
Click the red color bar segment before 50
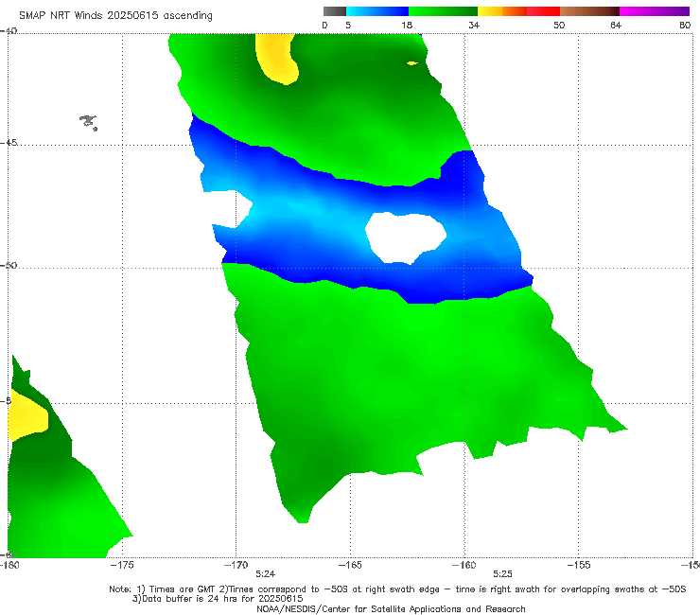pos(543,11)
